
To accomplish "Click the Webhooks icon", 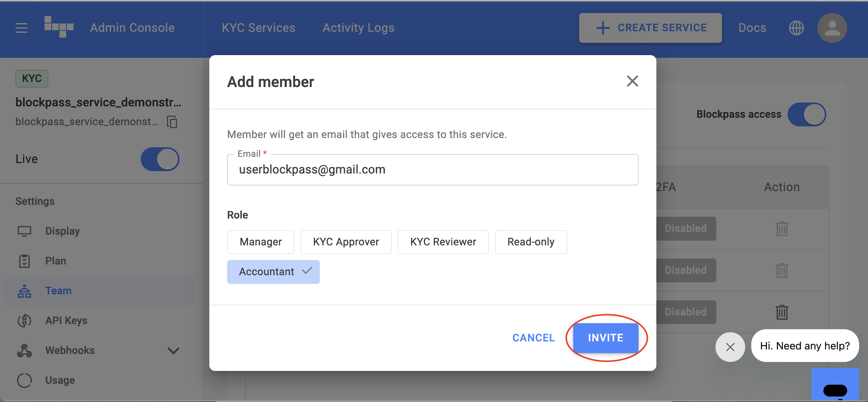I will (24, 350).
